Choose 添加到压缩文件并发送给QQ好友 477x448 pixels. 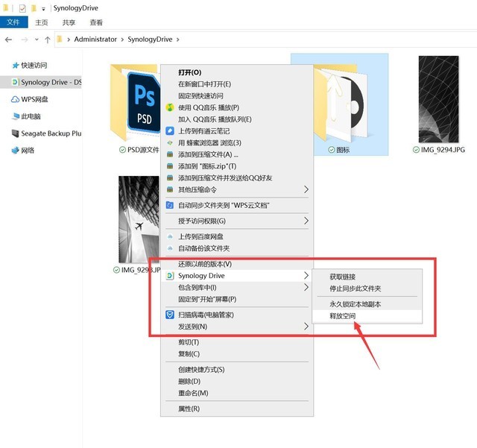point(237,178)
